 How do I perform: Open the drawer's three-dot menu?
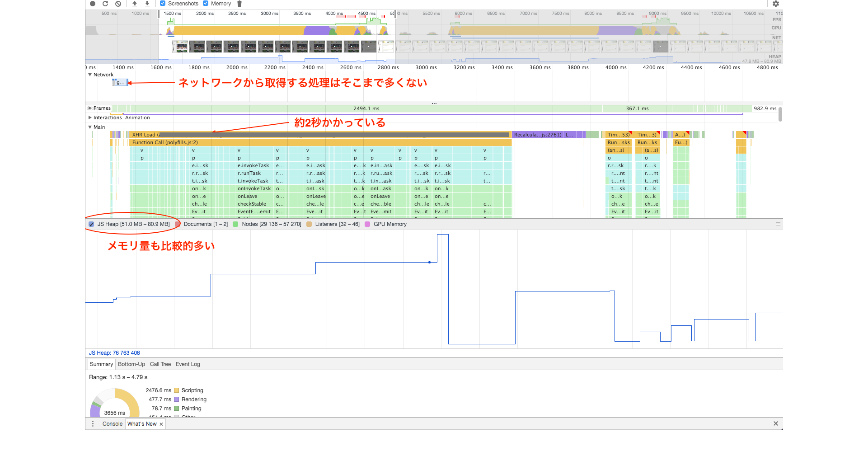tap(93, 424)
